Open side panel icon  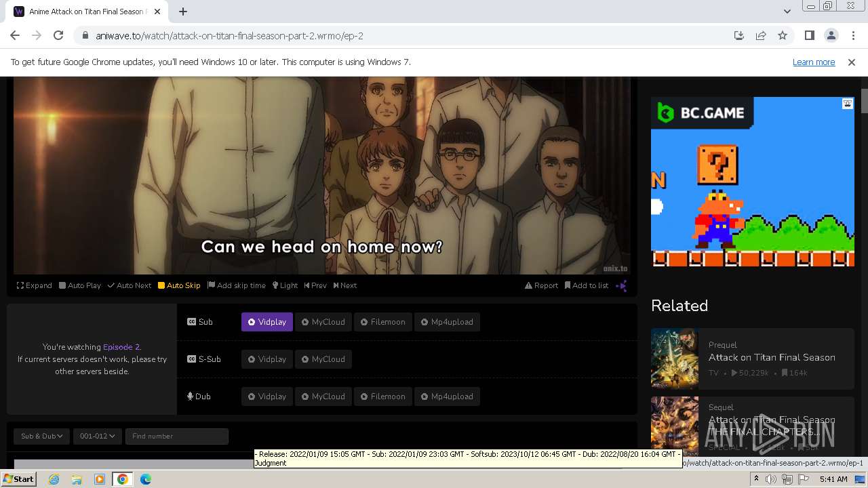click(809, 36)
